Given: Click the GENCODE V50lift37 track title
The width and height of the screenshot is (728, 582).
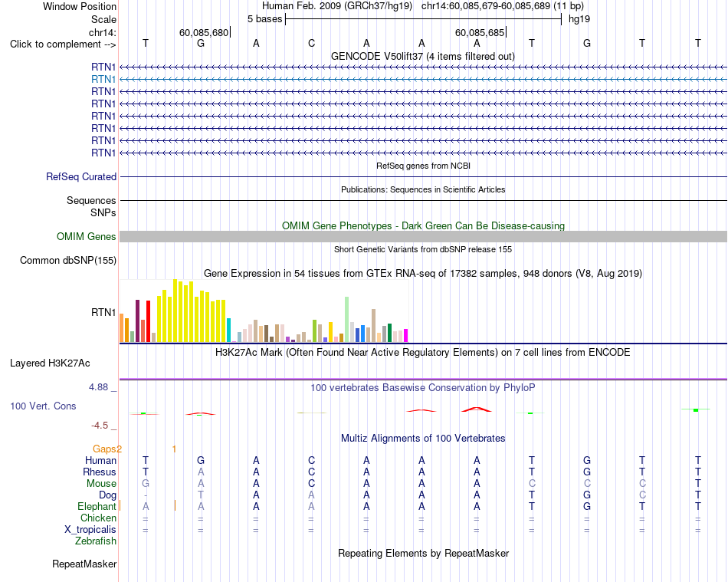Looking at the screenshot, I should (x=422, y=56).
